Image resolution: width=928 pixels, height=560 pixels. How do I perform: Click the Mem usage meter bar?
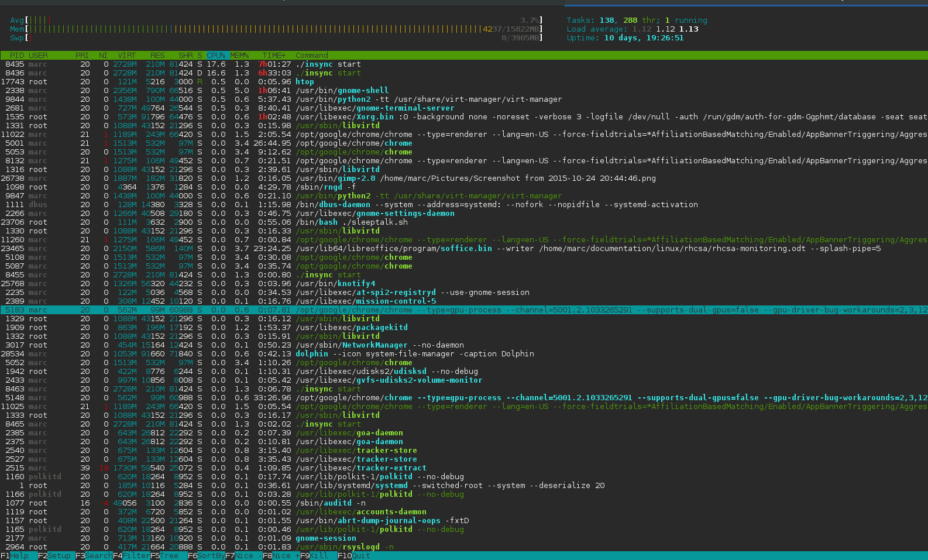[276, 29]
